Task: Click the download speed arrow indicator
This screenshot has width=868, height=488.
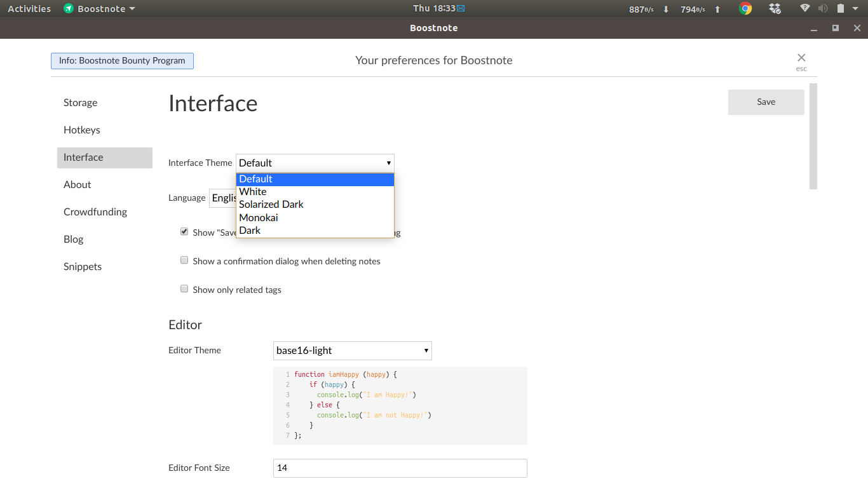Action: 666,9
